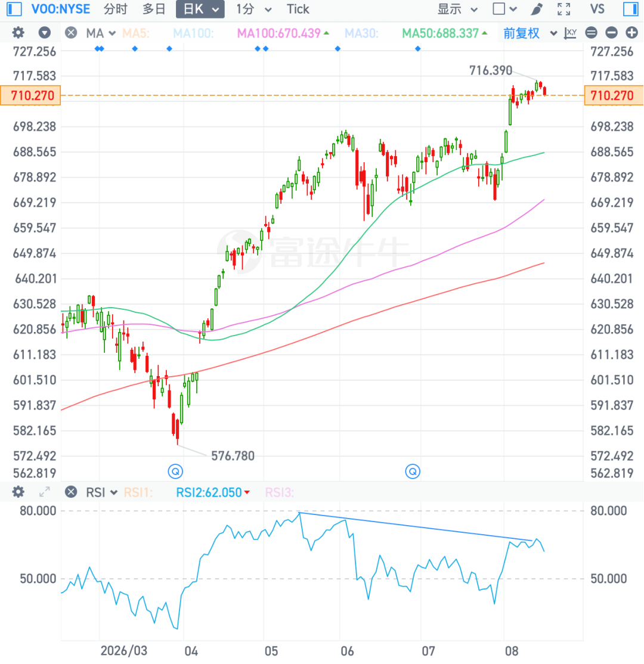
Task: Click the left 80.000 RSI level label
Action: coord(38,511)
